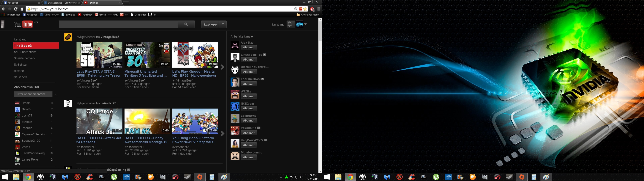Open the Dagbladet bookmark
Image resolution: width=644 pixels, height=181 pixels.
[138, 15]
